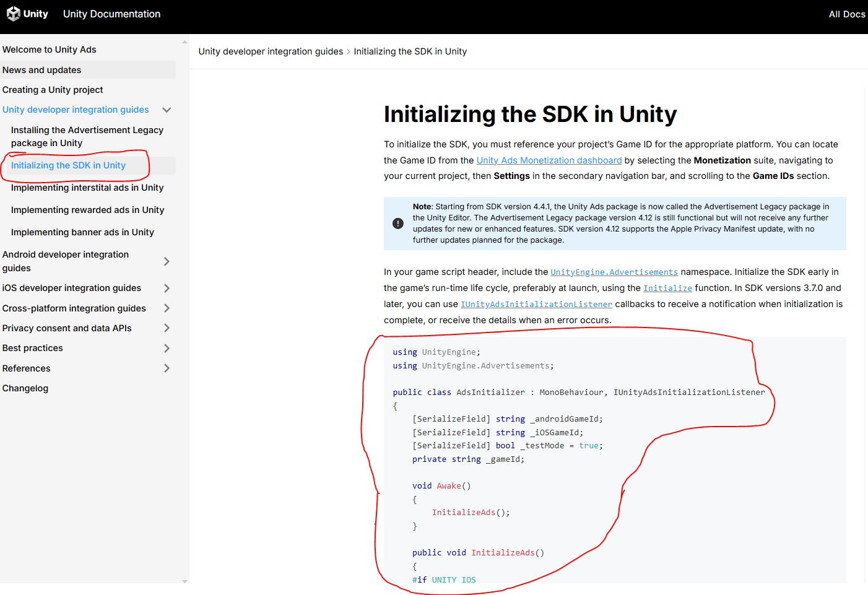Viewport: 868px width, 595px height.
Task: Open Installing the Advertisement Legacy package page
Action: (x=87, y=136)
